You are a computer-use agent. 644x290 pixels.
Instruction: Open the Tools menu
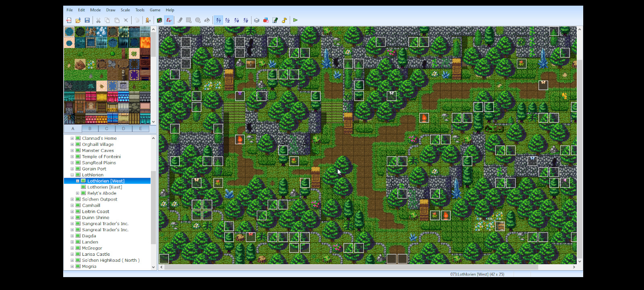click(140, 10)
